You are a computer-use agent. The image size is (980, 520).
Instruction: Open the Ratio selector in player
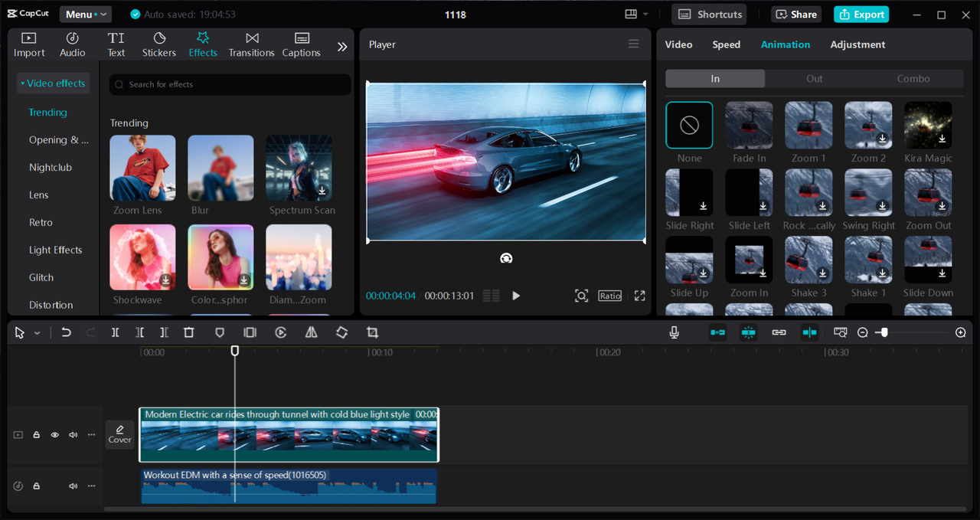tap(610, 296)
